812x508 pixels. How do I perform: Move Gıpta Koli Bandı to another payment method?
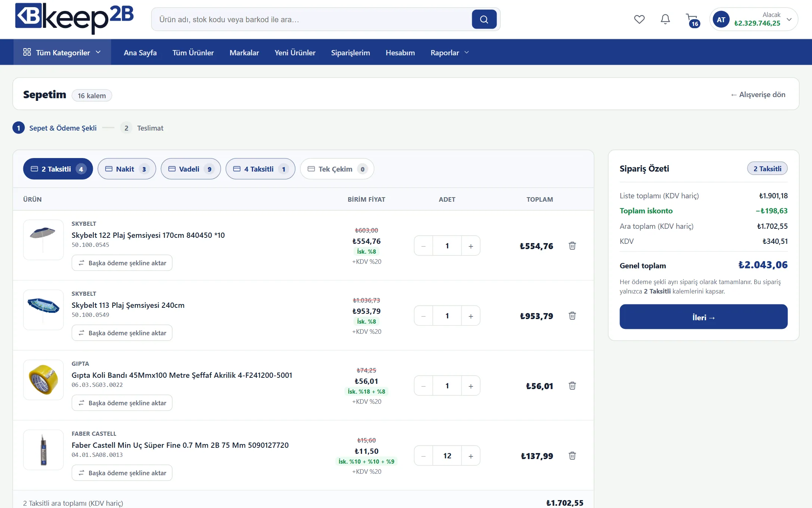[x=122, y=403]
